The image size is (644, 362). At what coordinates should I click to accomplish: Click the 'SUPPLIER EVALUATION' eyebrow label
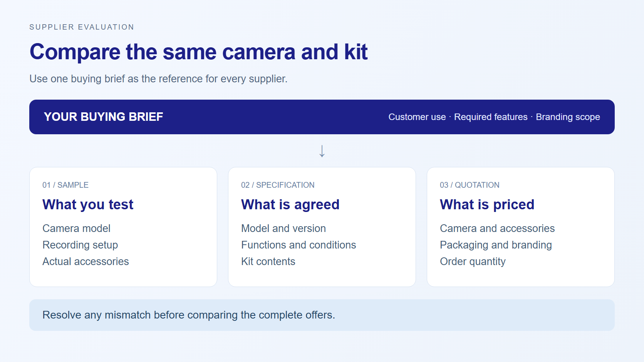point(82,27)
